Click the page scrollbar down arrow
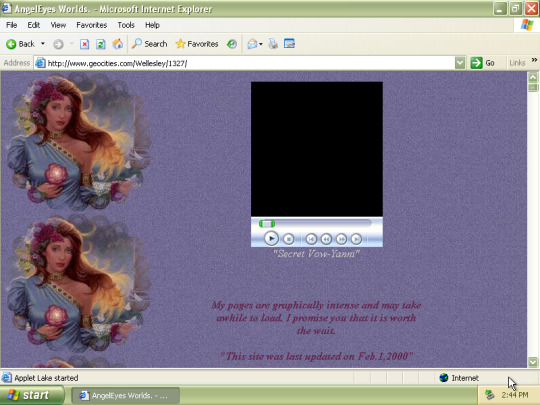This screenshot has height=405, width=540. click(x=533, y=362)
